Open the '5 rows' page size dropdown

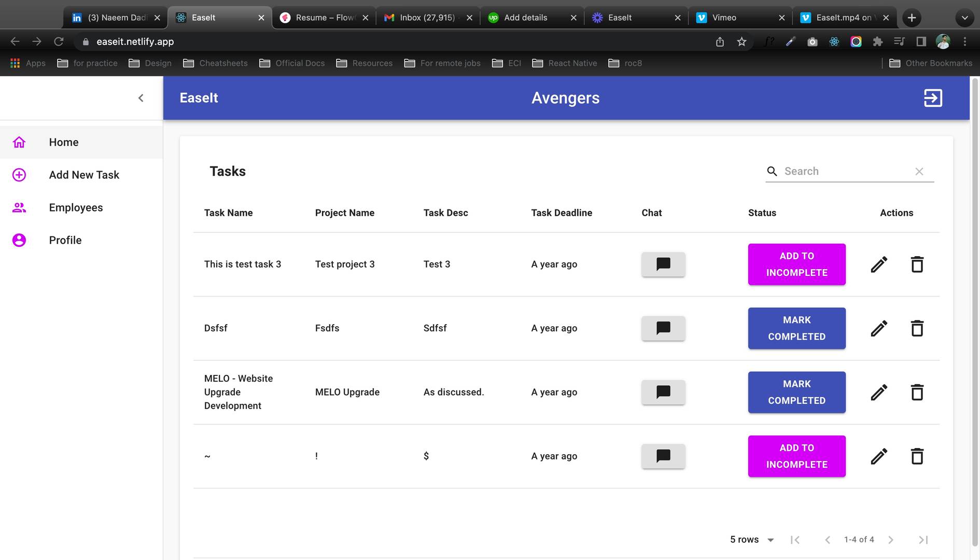click(752, 540)
